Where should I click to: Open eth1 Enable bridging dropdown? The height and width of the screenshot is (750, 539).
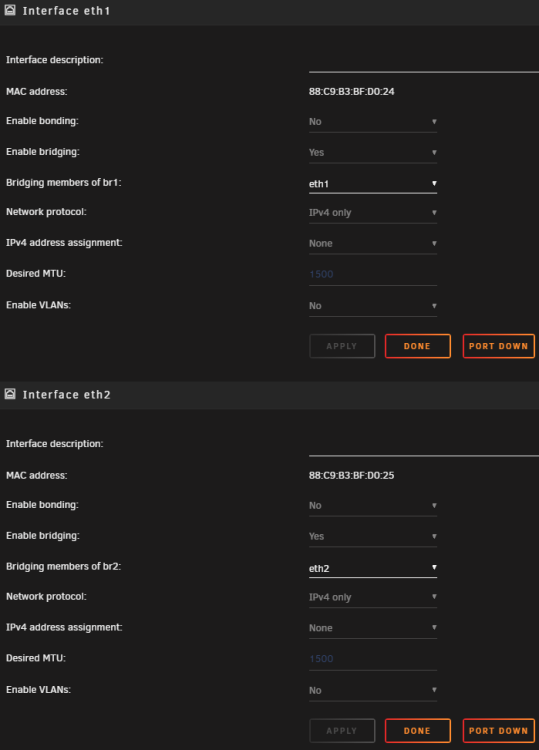[373, 153]
